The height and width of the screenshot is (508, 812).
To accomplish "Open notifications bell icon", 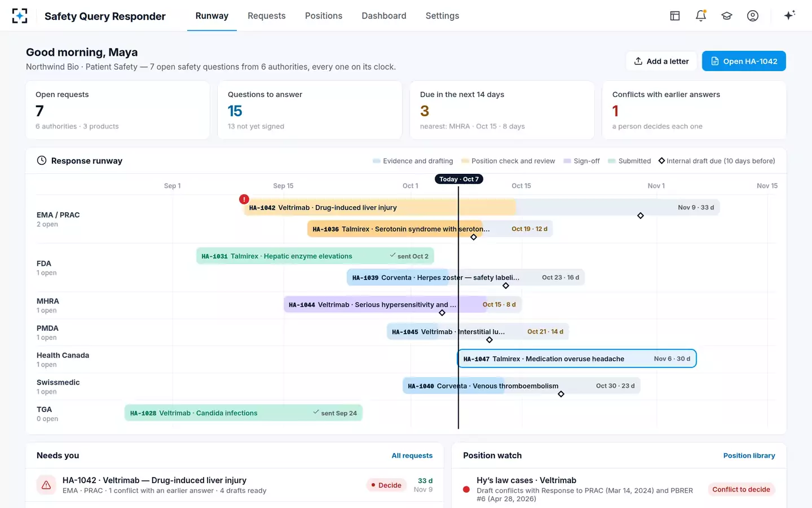I will click(701, 16).
